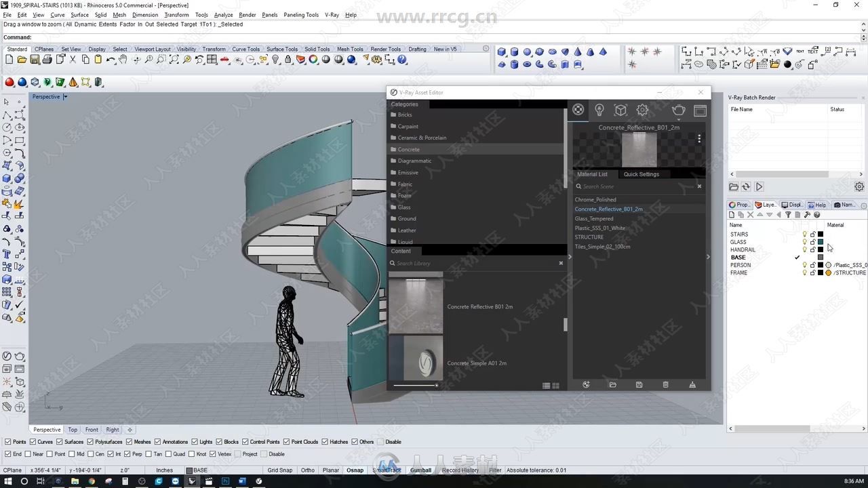
Task: Open the Perspective viewport title dropdown arrow
Action: 65,97
